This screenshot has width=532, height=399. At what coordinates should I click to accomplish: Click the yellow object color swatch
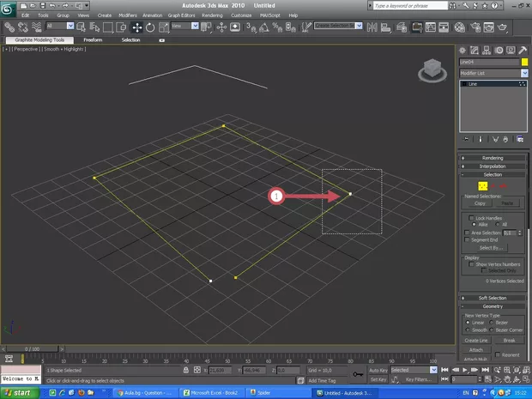pyautogui.click(x=524, y=62)
